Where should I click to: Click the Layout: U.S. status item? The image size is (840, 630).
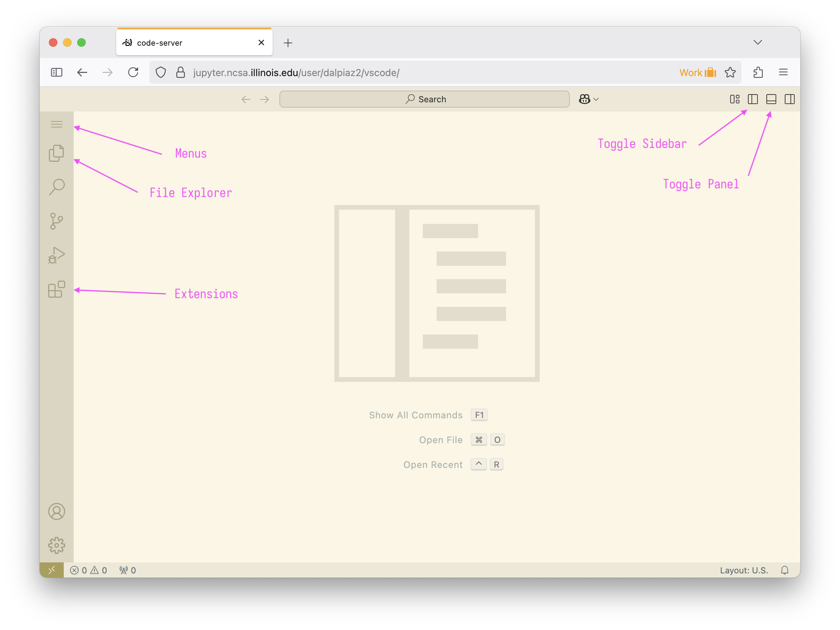click(x=744, y=570)
